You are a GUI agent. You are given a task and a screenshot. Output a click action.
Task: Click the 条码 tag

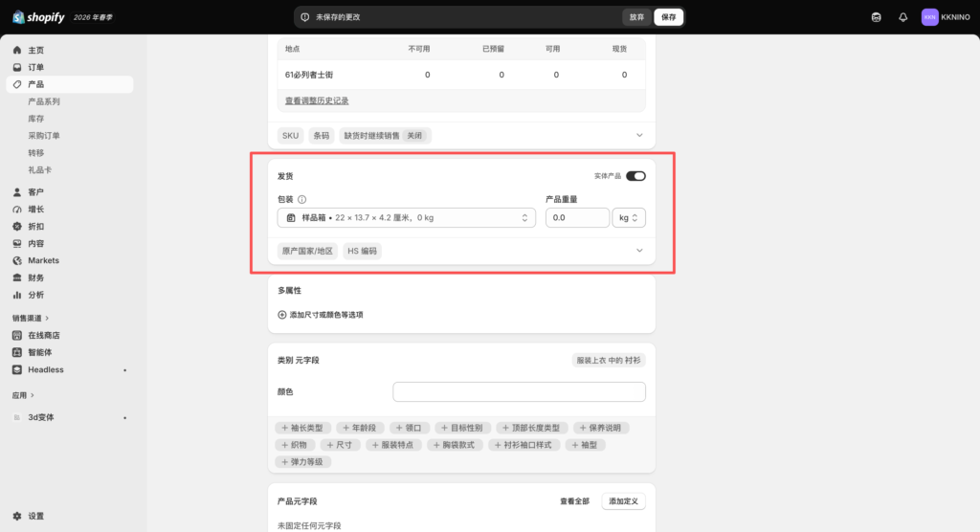pyautogui.click(x=322, y=136)
